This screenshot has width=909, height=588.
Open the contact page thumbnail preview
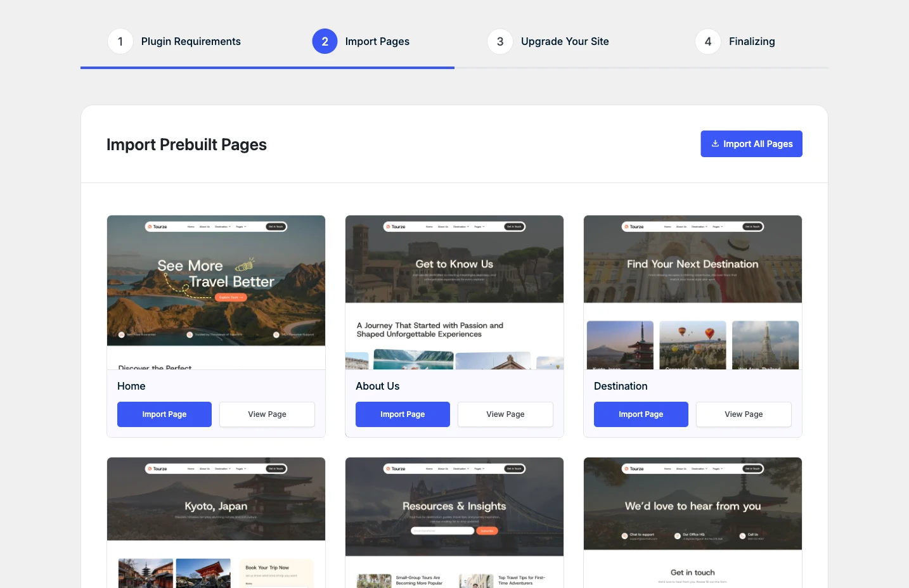[693, 522]
